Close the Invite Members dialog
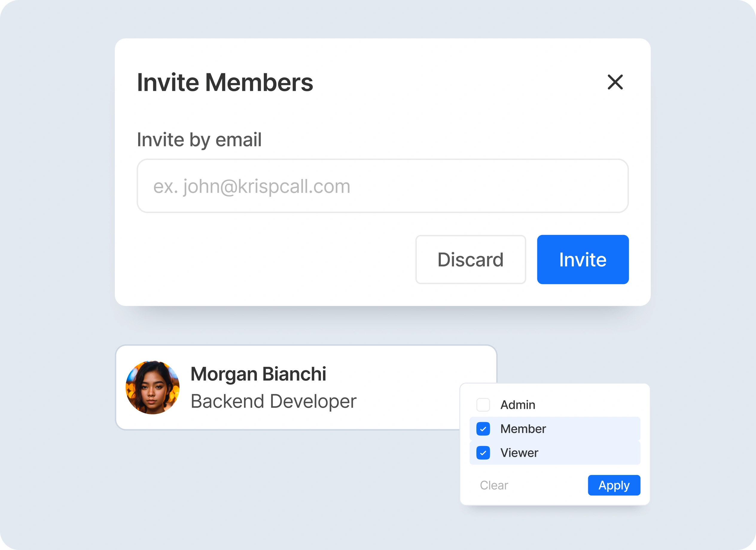The width and height of the screenshot is (756, 550). (x=615, y=82)
